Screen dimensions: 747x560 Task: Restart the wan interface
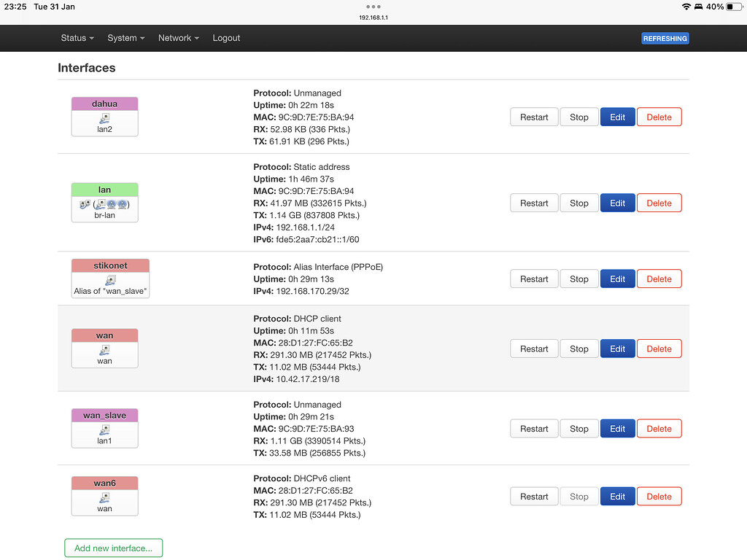(x=534, y=349)
